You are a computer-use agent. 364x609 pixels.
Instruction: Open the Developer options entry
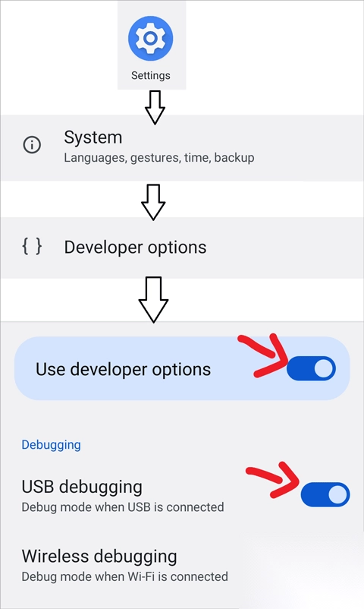(x=182, y=248)
